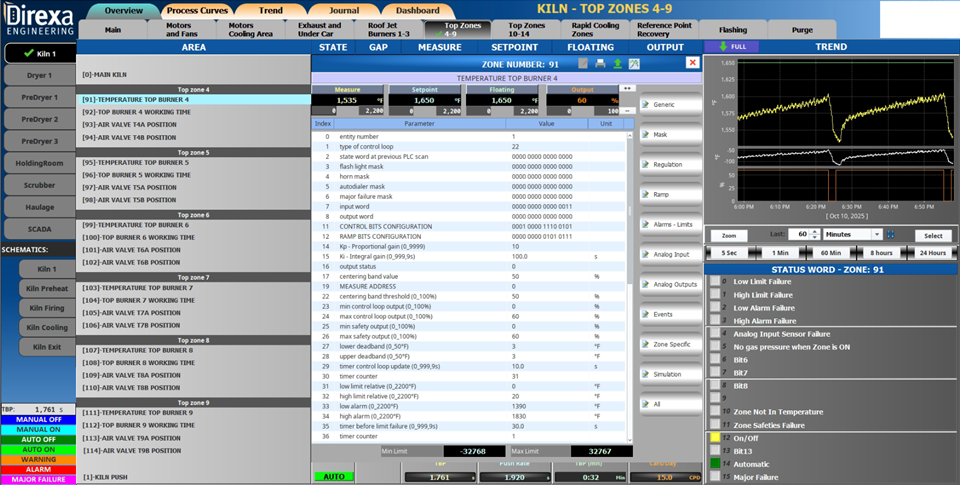Open the Simulation parameter group
The image size is (960, 485).
coord(670,375)
